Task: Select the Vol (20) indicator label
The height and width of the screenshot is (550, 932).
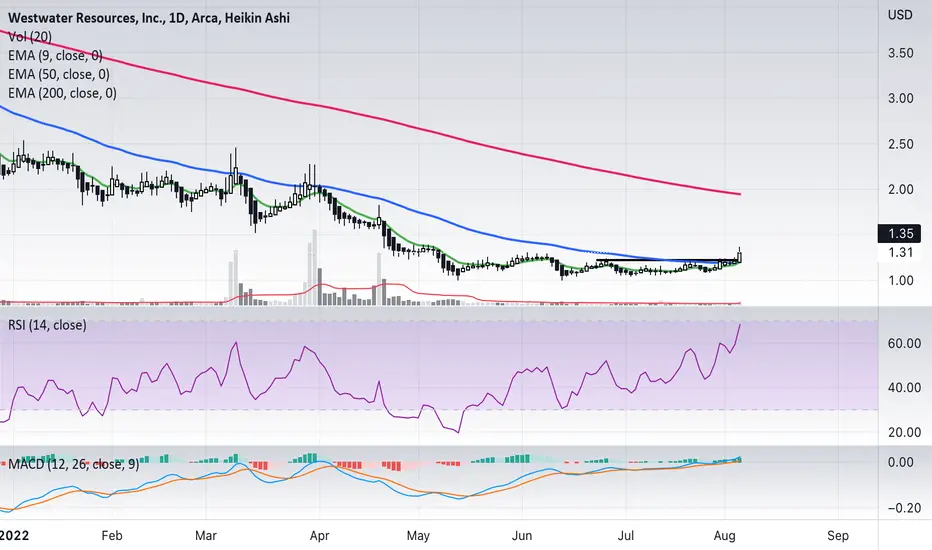Action: coord(30,37)
